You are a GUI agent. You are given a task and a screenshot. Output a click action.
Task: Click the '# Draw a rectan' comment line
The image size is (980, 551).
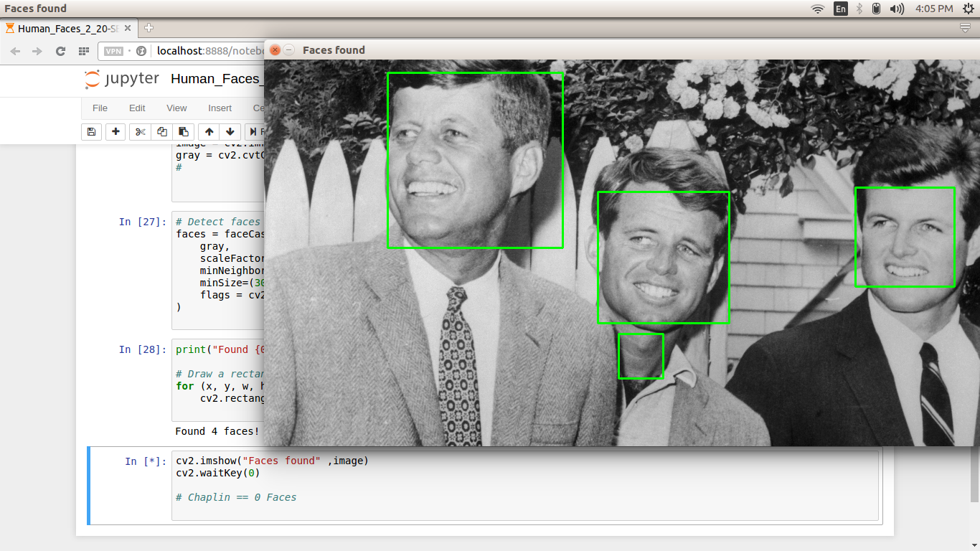pos(220,374)
